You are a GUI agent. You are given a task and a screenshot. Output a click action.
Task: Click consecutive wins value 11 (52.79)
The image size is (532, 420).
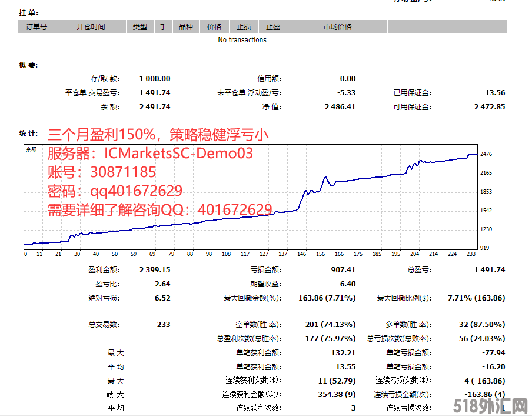pyautogui.click(x=337, y=381)
